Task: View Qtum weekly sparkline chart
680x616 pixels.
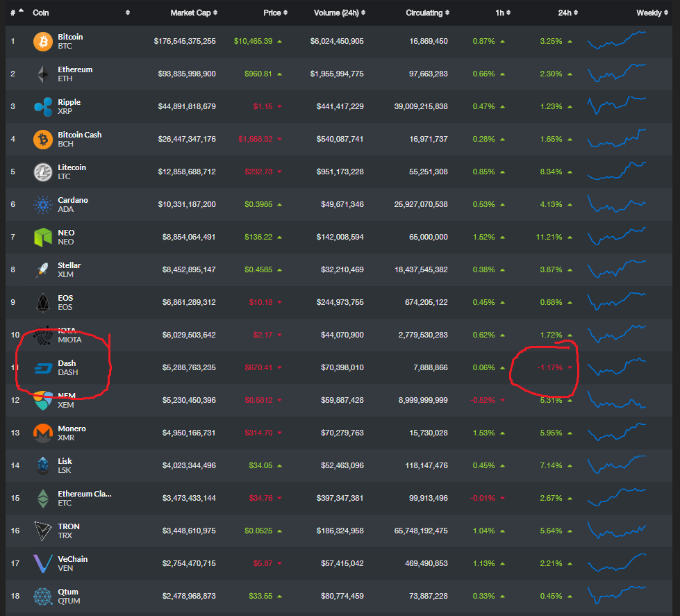Action: click(617, 594)
